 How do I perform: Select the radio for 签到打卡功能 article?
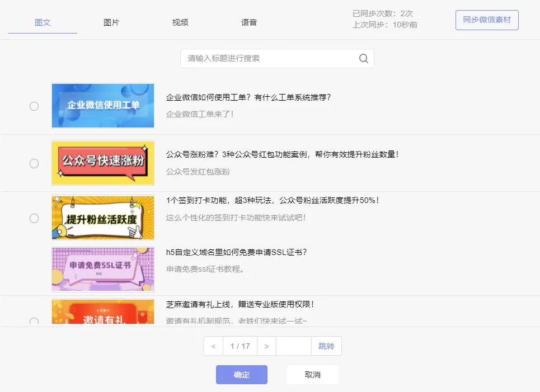34,218
